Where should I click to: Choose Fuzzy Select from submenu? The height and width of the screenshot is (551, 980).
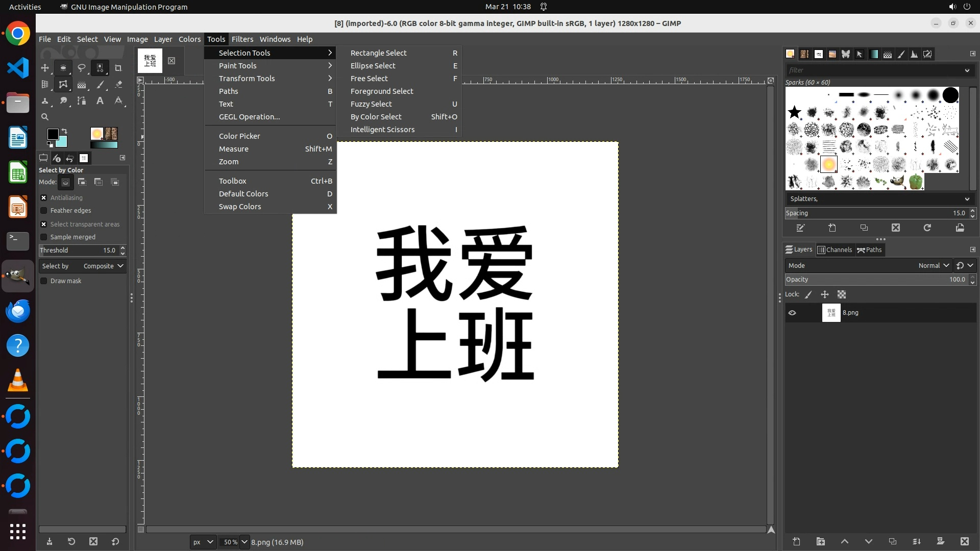click(371, 104)
